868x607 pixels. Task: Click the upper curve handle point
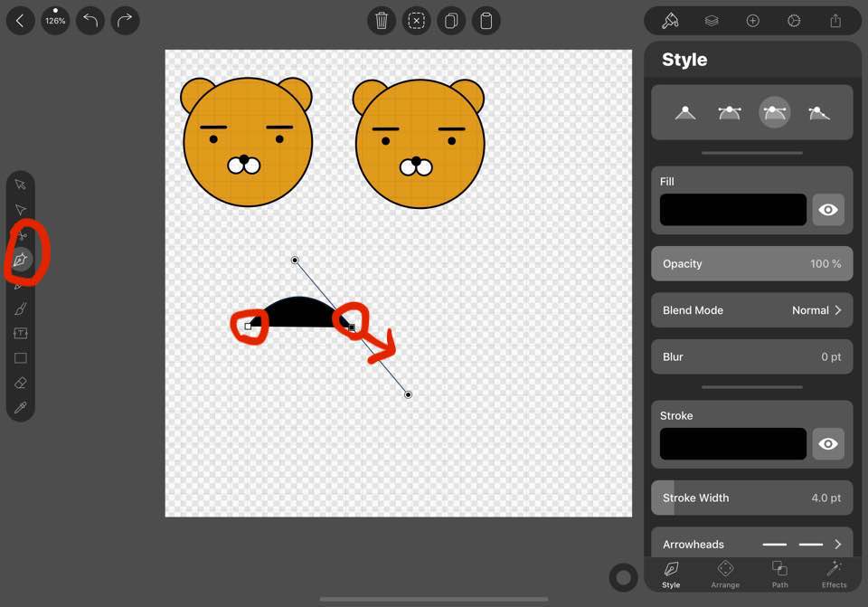point(295,260)
